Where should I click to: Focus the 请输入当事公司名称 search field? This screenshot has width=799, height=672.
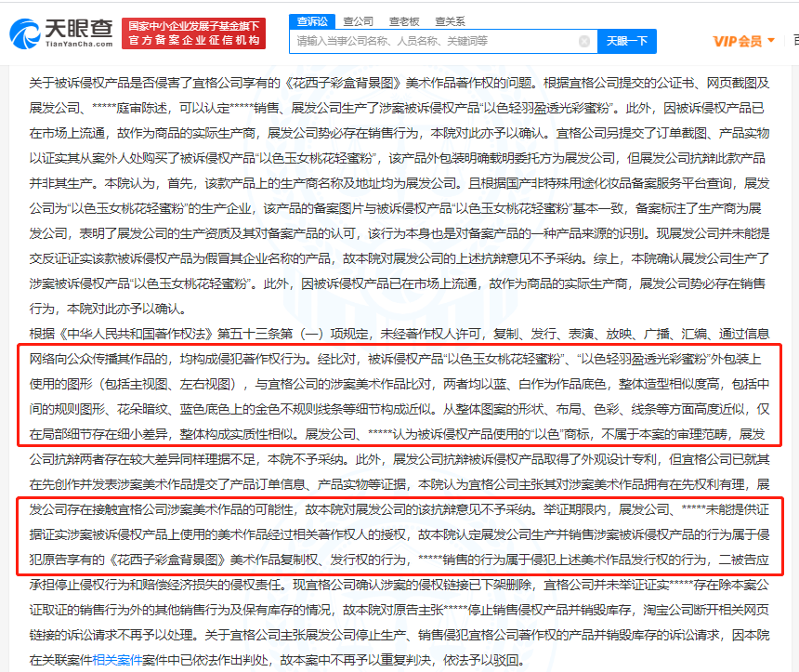point(443,41)
